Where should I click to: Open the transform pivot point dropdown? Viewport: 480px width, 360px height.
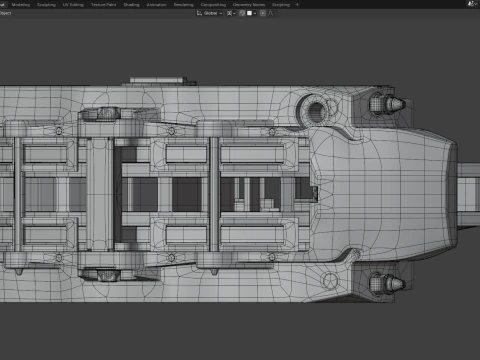click(x=231, y=13)
